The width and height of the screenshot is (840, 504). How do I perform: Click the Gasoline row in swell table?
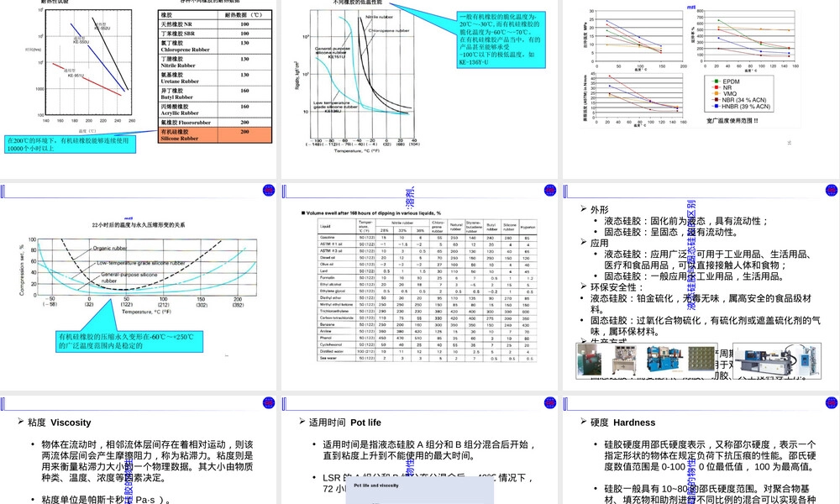[x=428, y=237]
